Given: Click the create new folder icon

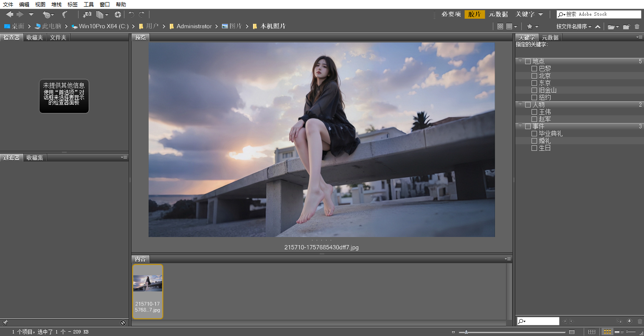Looking at the screenshot, I should 626,26.
